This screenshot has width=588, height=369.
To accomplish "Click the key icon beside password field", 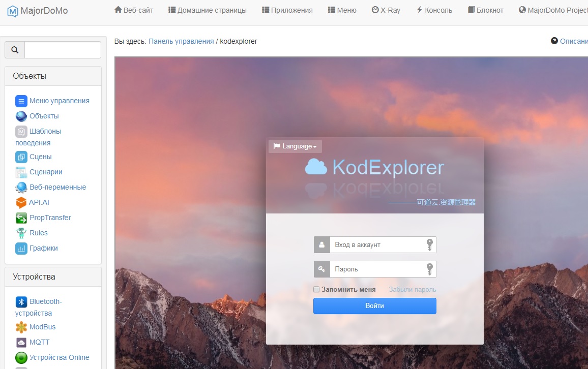I will click(322, 269).
